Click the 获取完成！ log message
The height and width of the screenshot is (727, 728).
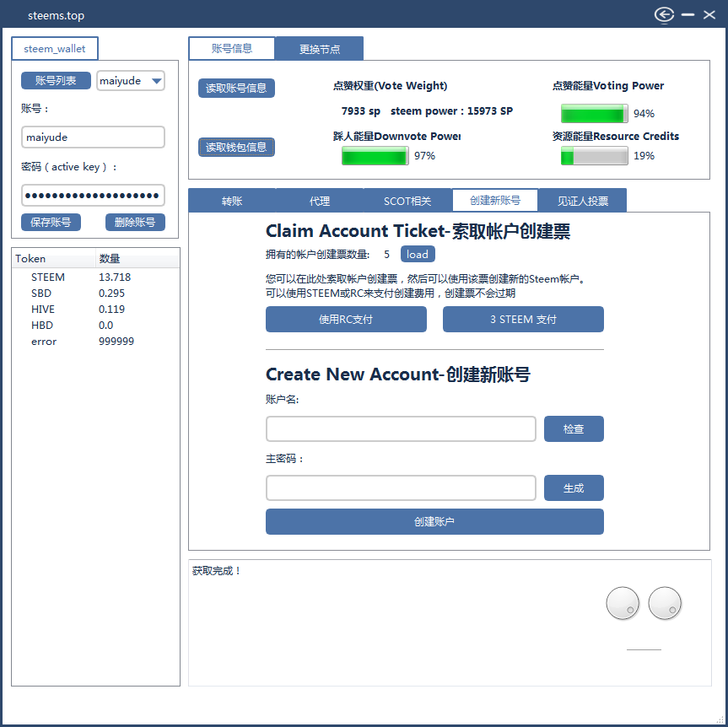click(x=218, y=571)
